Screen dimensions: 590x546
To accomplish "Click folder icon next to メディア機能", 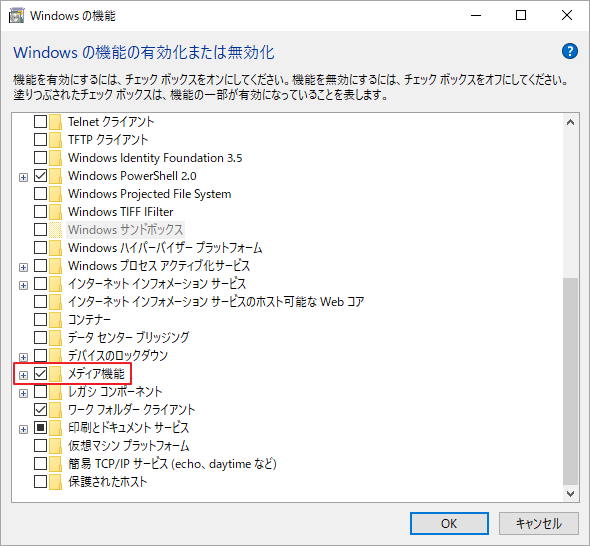I will coord(56,374).
